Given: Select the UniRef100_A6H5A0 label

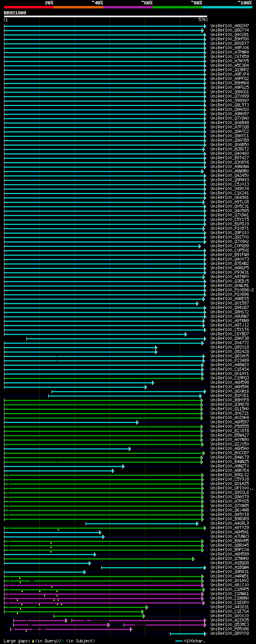Looking at the screenshot, I should 230,448.
